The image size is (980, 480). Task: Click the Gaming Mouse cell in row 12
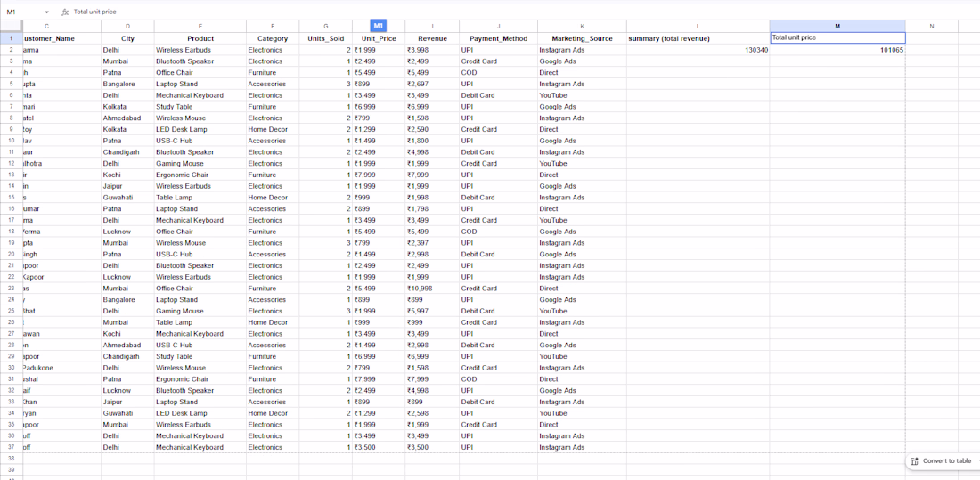tap(200, 163)
